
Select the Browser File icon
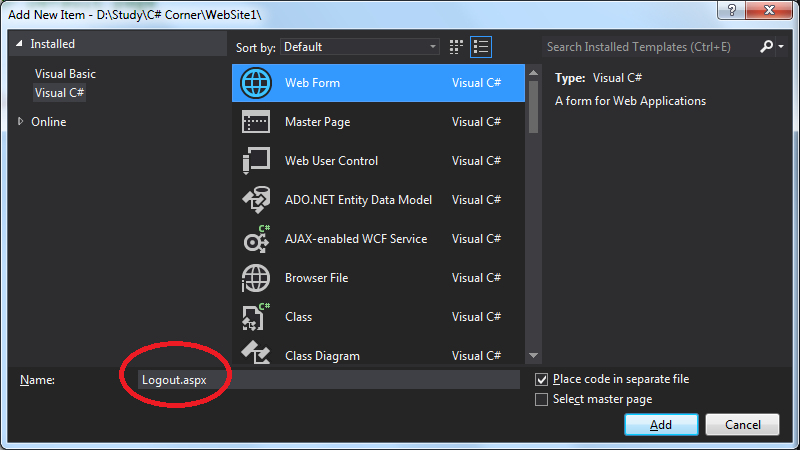256,278
